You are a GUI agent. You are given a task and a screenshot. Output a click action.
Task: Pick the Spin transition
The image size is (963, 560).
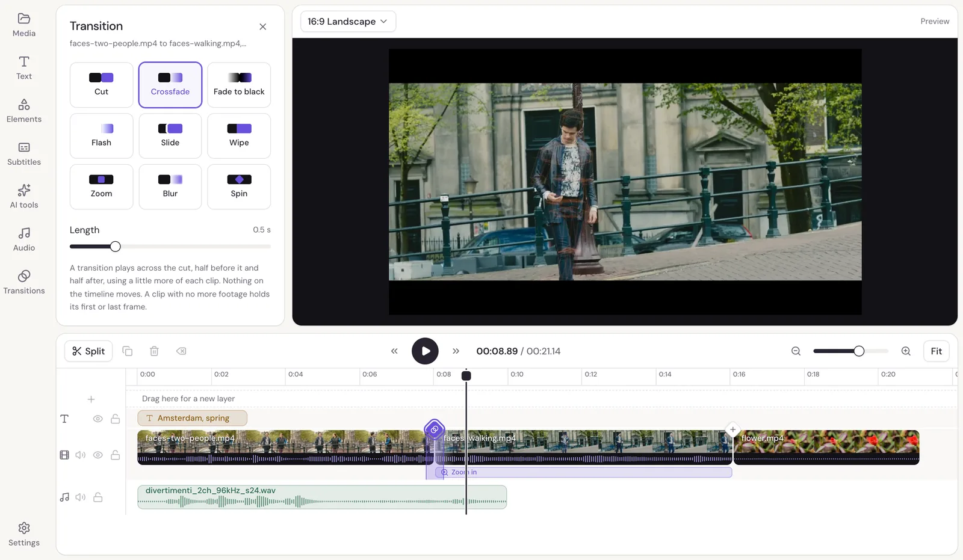click(x=239, y=187)
